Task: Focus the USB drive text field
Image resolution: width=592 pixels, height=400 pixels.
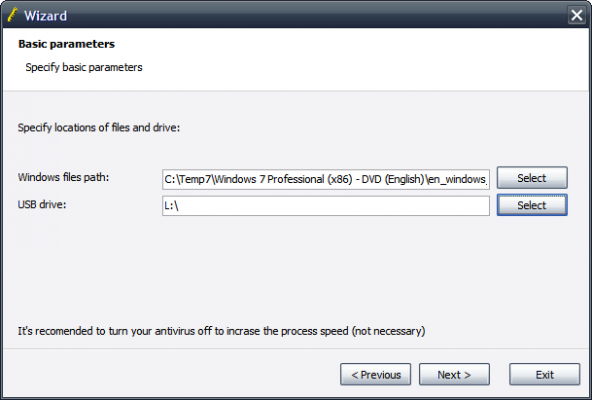Action: (326, 205)
